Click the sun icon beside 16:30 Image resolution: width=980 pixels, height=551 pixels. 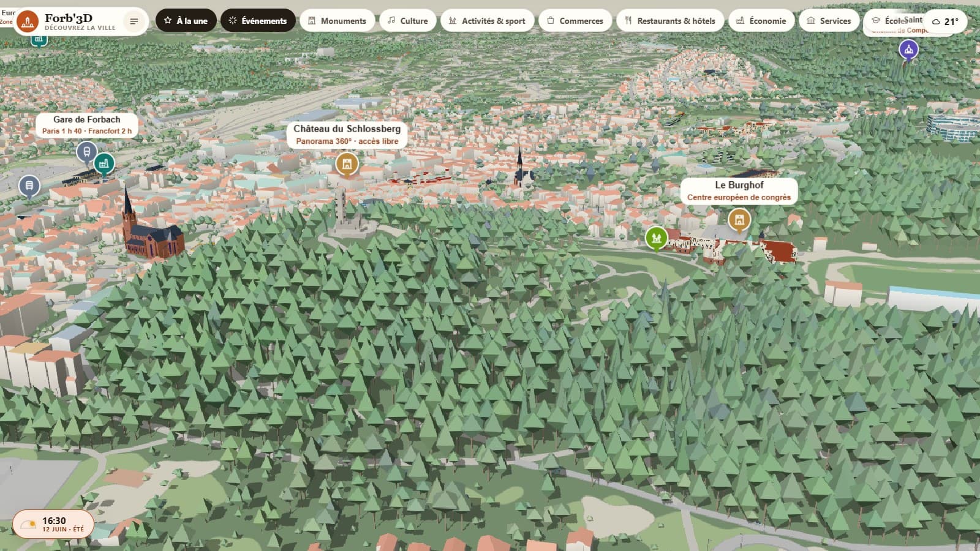(x=28, y=525)
